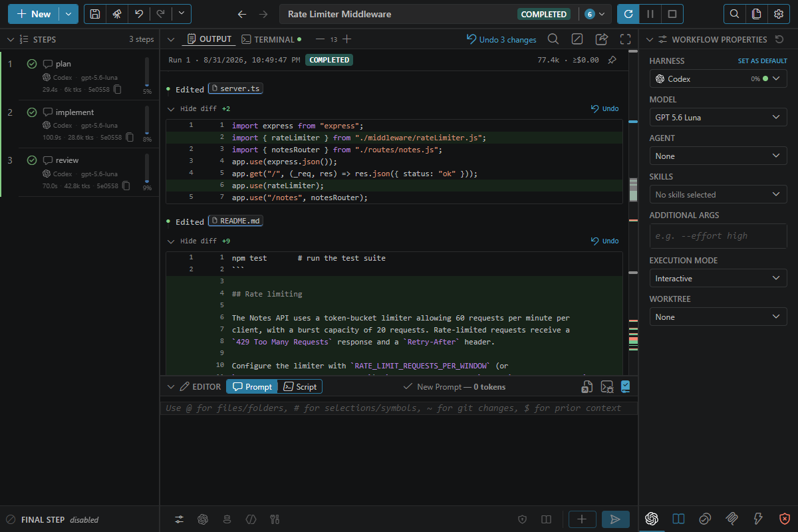Copy session id of plan step
The height and width of the screenshot is (532, 798).
click(117, 89)
